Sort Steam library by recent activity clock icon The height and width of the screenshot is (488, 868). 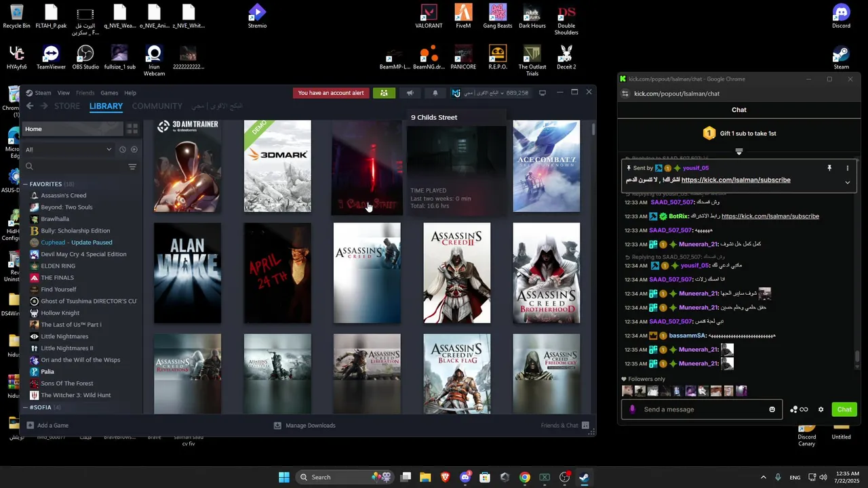123,149
